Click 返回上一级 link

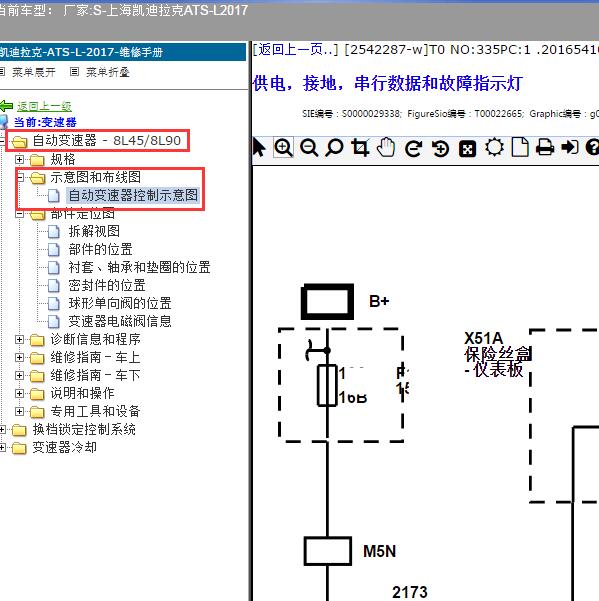44,106
